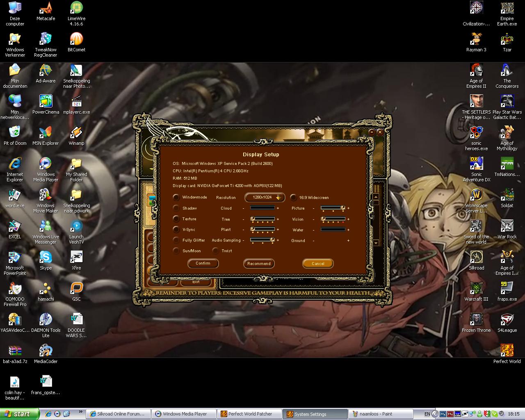Open the Xfire desktop shortcut
Image resolution: width=525 pixels, height=420 pixels.
click(x=76, y=258)
